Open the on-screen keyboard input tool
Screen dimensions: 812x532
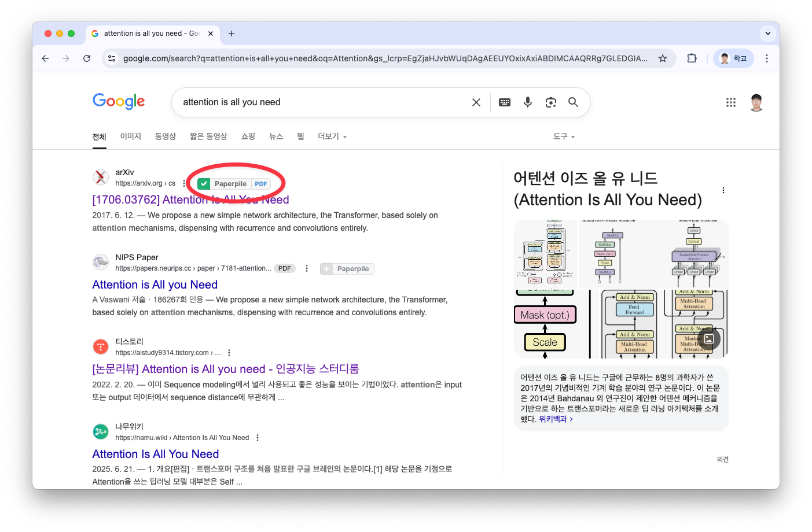click(x=505, y=102)
